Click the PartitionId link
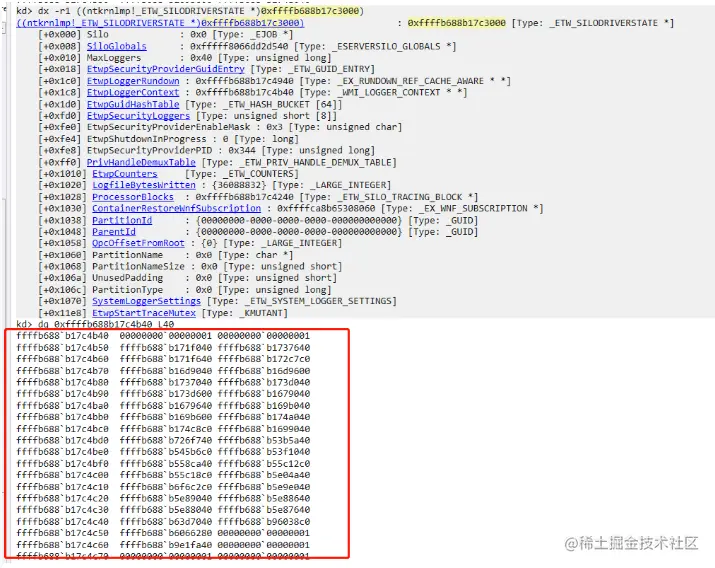Image resolution: width=715 pixels, height=568 pixels. (122, 220)
